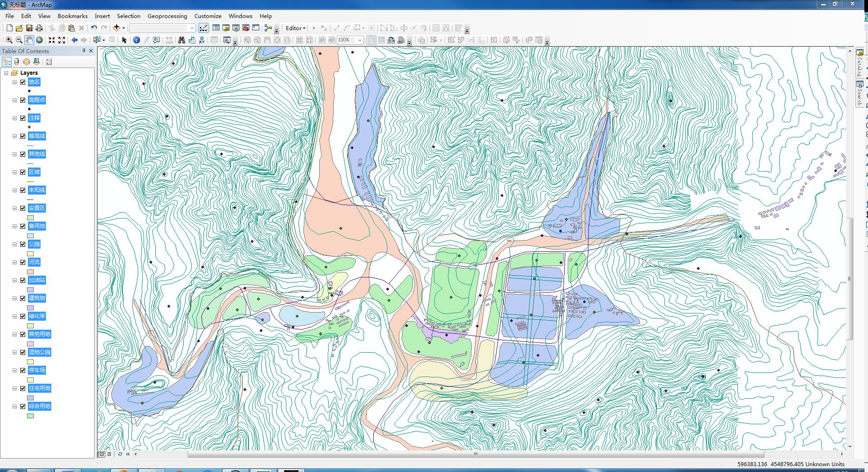Collapse the 加油站 layer legend
Image resolution: width=868 pixels, height=472 pixels.
click(x=14, y=280)
